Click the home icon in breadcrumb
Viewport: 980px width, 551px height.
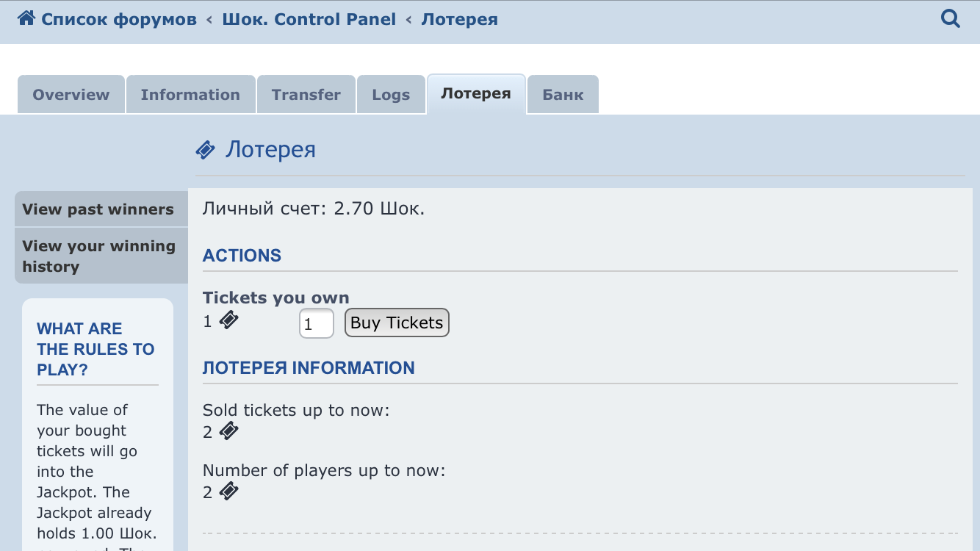26,18
